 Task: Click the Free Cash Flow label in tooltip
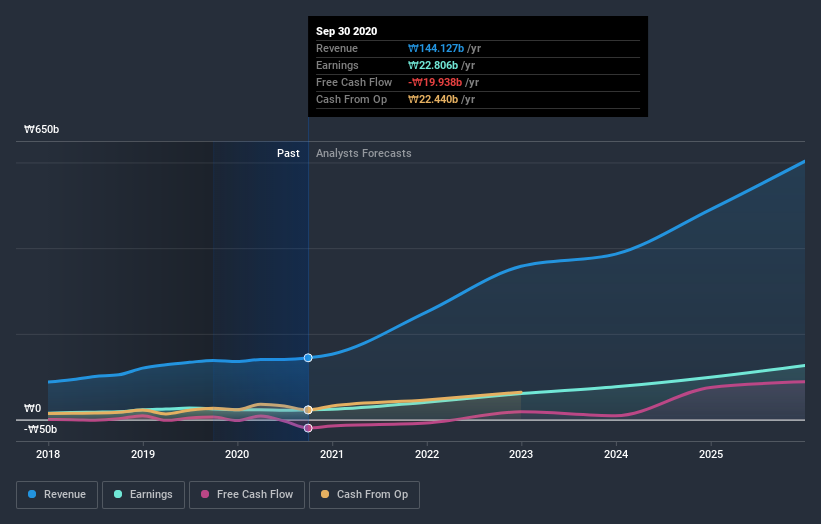pyautogui.click(x=354, y=82)
